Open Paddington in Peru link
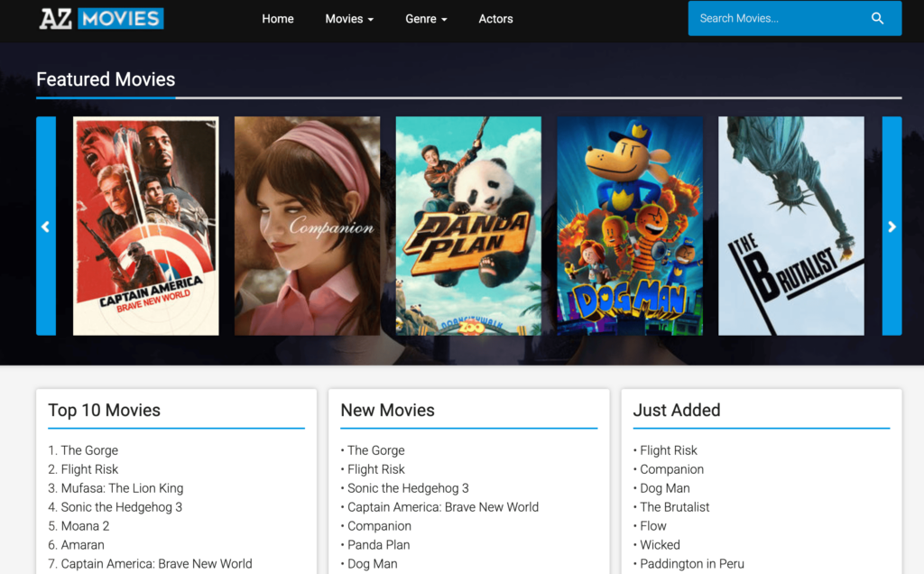The width and height of the screenshot is (924, 574). pos(692,563)
